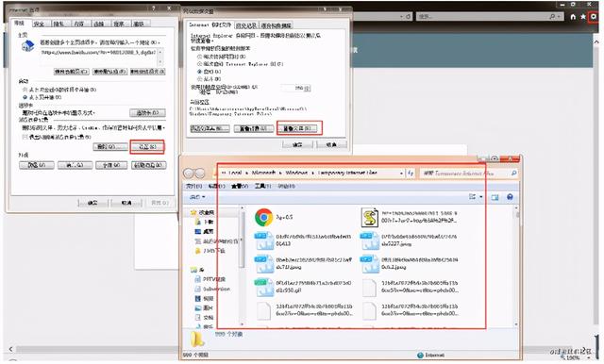The height and width of the screenshot is (364, 604).
Task: Open the IE search box dropdown arrow
Action: [559, 17]
